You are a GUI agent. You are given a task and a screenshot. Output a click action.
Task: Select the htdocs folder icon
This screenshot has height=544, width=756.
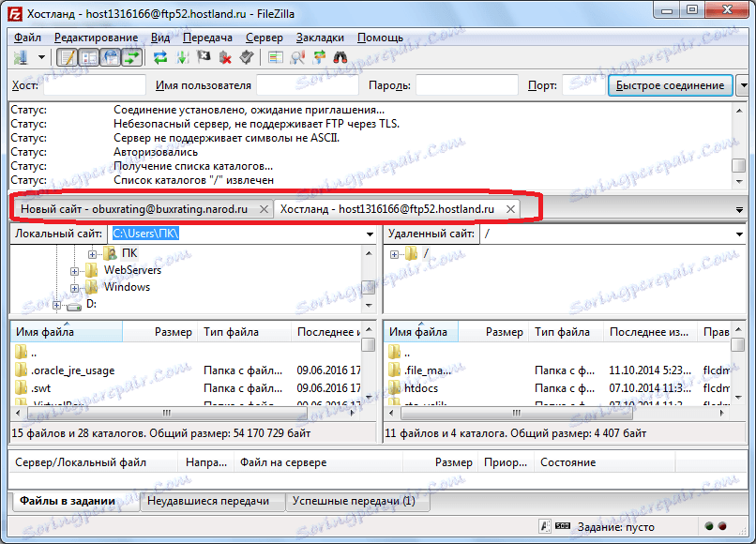(394, 387)
